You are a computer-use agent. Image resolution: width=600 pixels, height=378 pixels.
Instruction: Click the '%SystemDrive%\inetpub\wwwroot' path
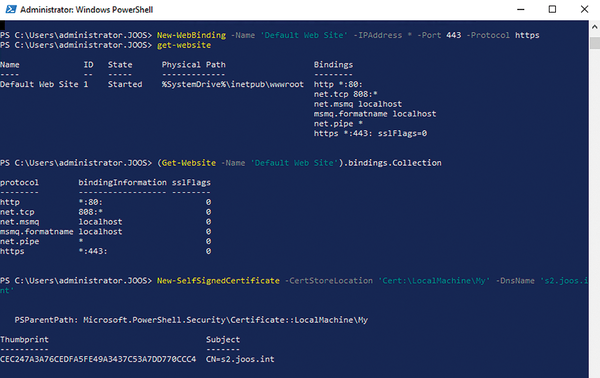(x=233, y=84)
